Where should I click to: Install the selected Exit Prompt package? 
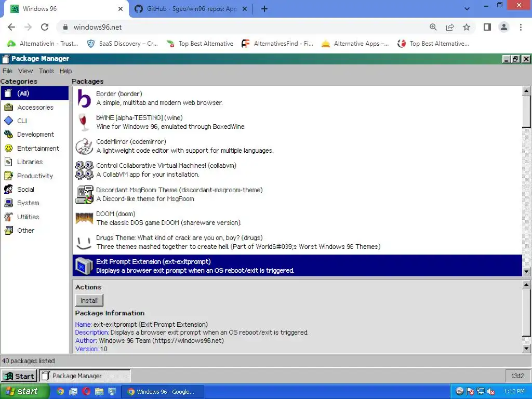tap(89, 301)
